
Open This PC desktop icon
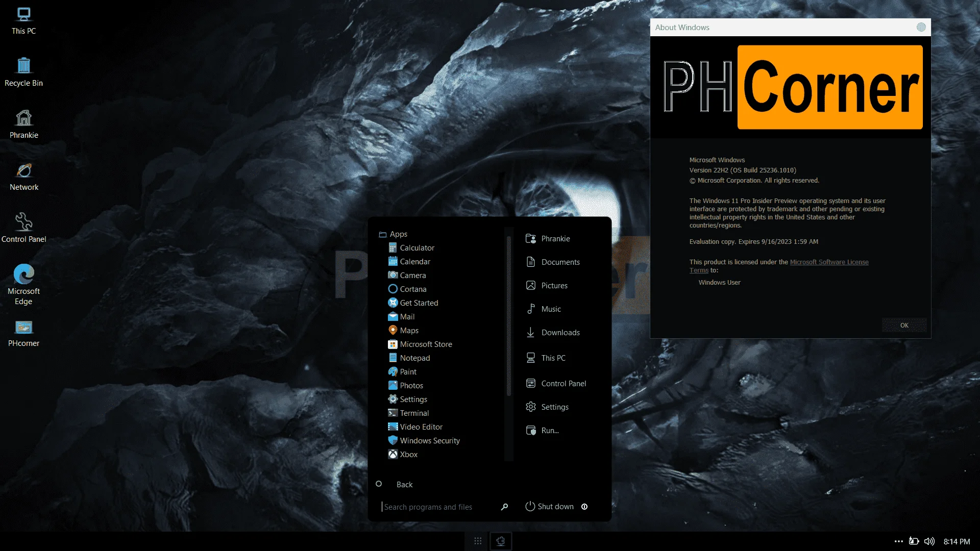[23, 21]
